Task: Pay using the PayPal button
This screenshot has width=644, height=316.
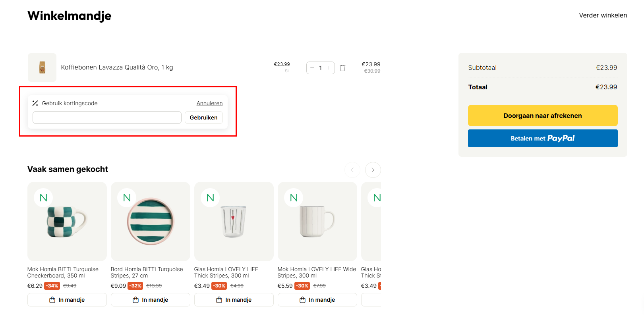Action: (x=542, y=138)
